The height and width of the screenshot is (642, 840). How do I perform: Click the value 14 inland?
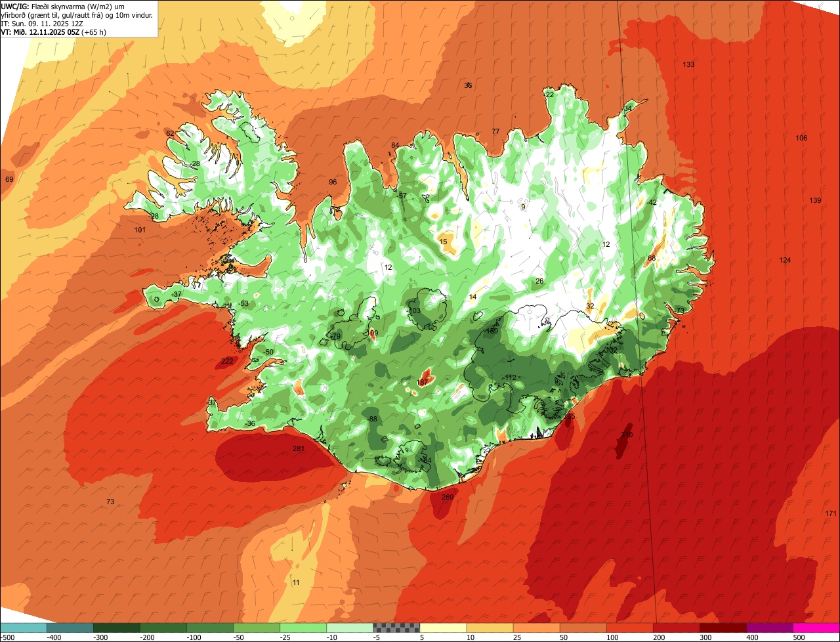click(x=472, y=297)
